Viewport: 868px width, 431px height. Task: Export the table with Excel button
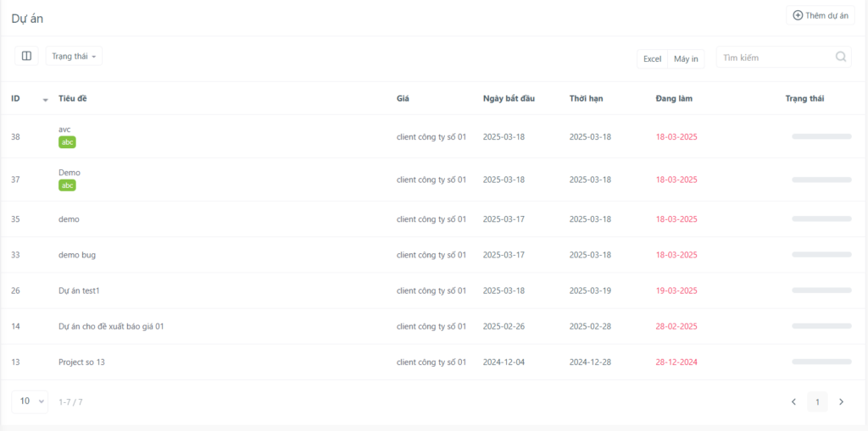click(652, 58)
